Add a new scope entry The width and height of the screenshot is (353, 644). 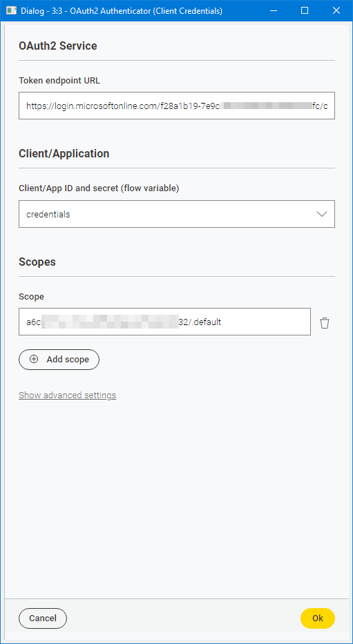[59, 360]
